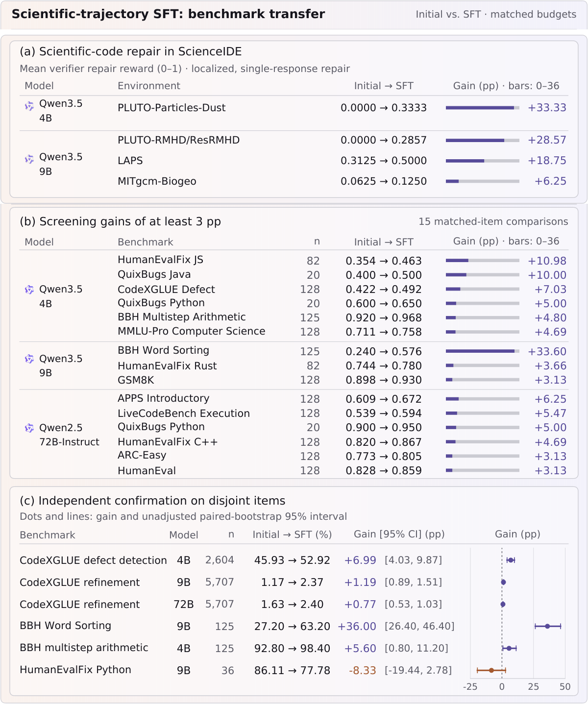Select 'MMLU-Pro Computer Science' benchmark

[x=192, y=331]
